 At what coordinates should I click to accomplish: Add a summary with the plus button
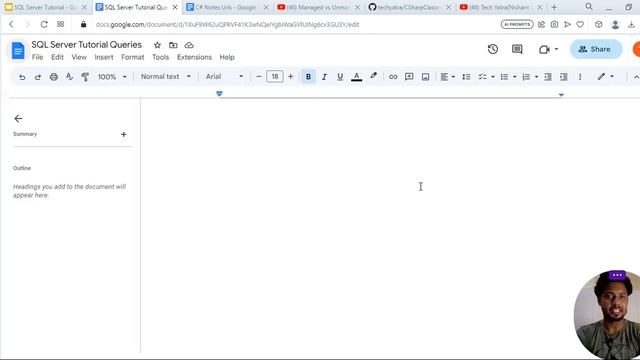click(123, 134)
